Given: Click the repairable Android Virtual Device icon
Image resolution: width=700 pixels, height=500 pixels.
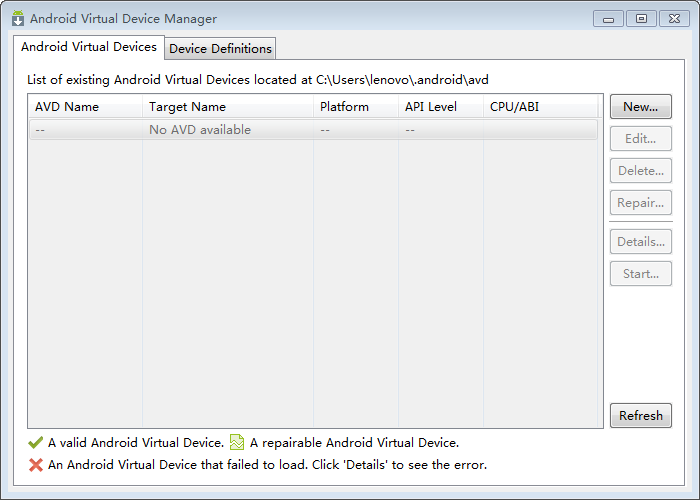Looking at the screenshot, I should click(237, 442).
